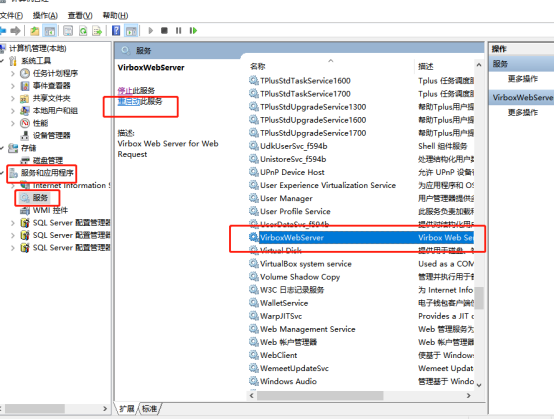
Task: Click the pause service icon
Action: pos(179,31)
